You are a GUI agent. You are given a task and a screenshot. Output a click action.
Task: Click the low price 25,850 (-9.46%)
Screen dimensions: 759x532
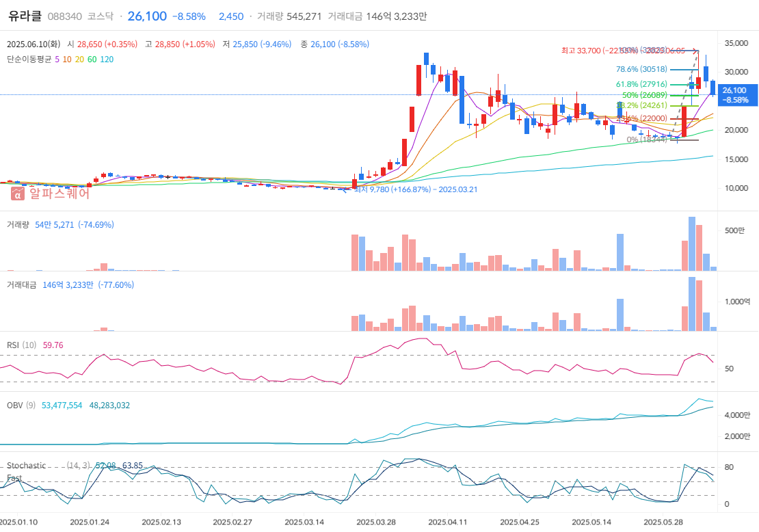click(x=262, y=44)
